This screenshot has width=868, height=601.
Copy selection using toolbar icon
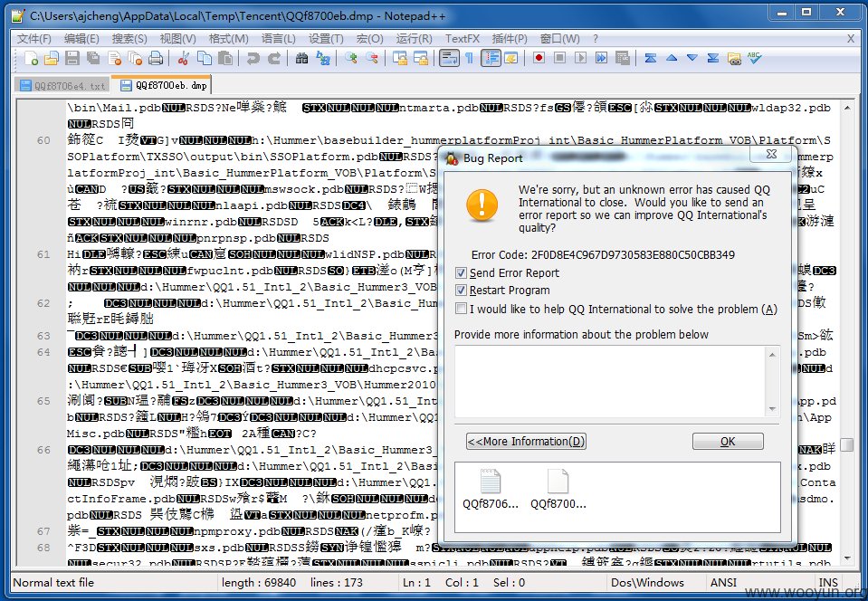(205, 58)
